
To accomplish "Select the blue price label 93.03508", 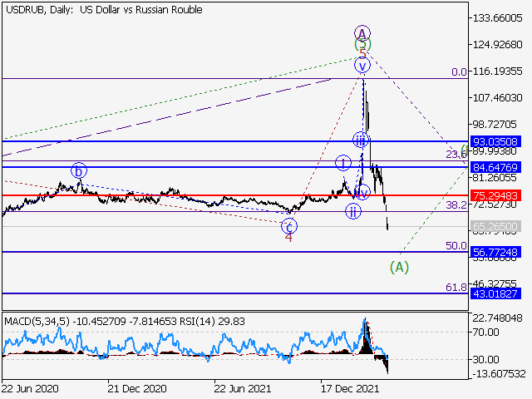I will coord(495,141).
